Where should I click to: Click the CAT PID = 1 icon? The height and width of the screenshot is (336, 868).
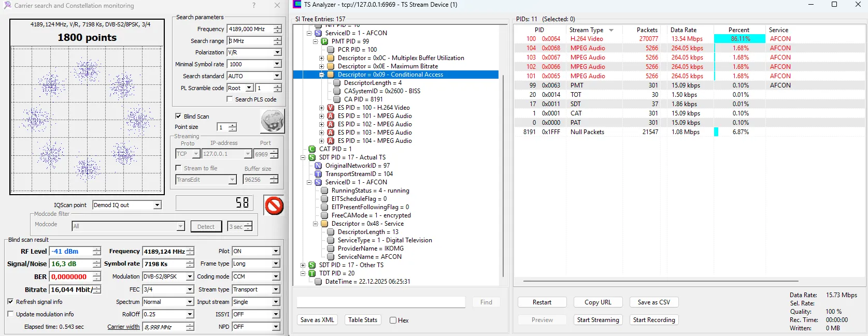point(312,149)
